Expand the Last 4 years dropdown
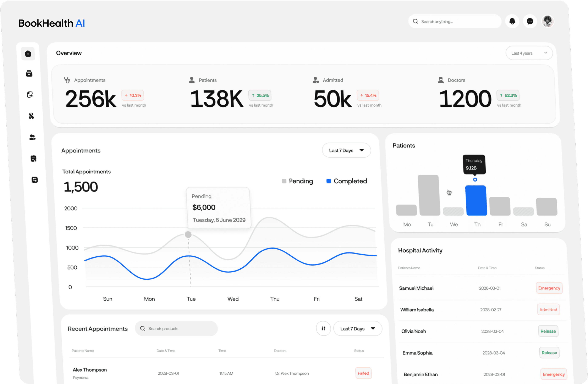588x384 pixels. [x=529, y=53]
